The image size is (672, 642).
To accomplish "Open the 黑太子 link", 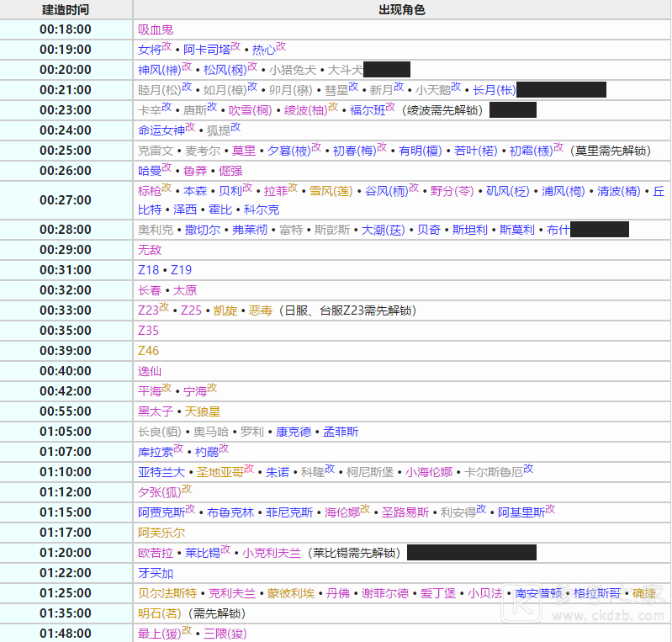I will click(156, 411).
